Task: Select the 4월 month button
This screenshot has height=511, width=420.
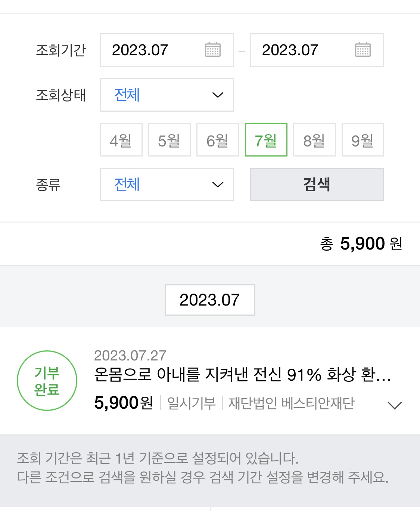Action: 121,140
